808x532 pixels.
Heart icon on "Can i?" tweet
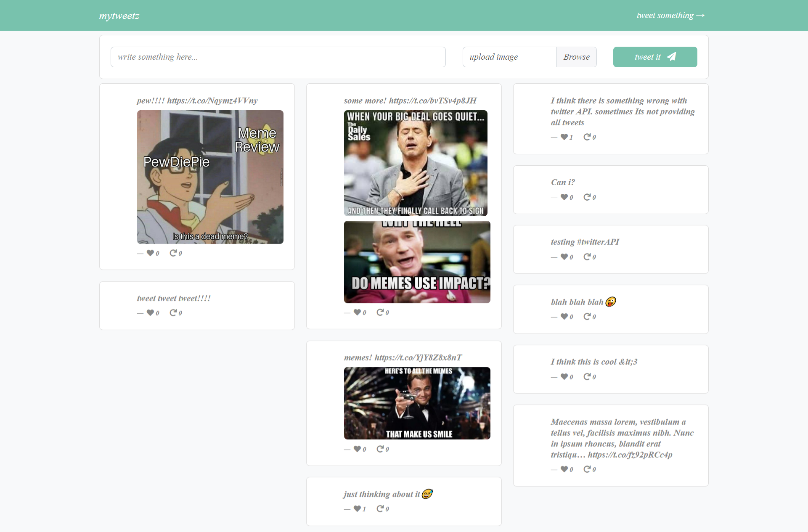click(564, 197)
